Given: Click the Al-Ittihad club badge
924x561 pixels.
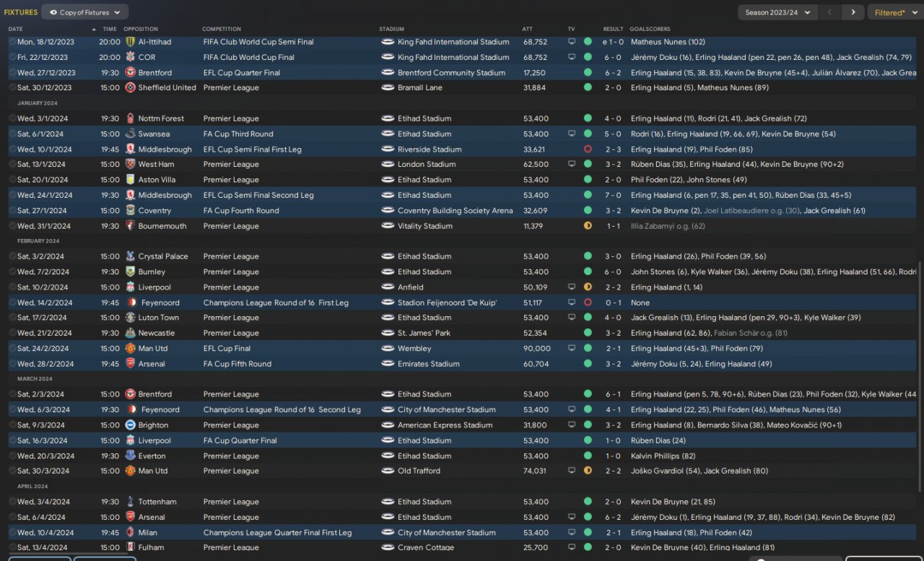Looking at the screenshot, I should tap(131, 42).
